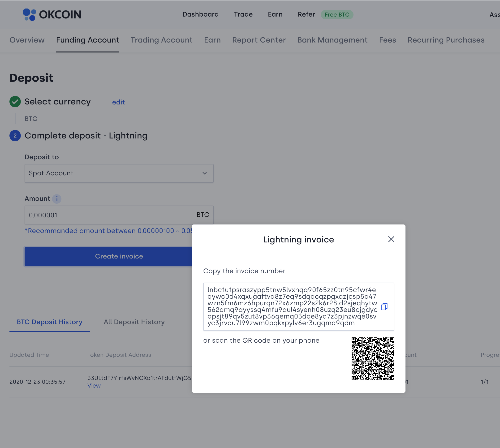500x448 pixels.
Task: Toggle the Spot Account dropdown selector
Action: pos(119,173)
